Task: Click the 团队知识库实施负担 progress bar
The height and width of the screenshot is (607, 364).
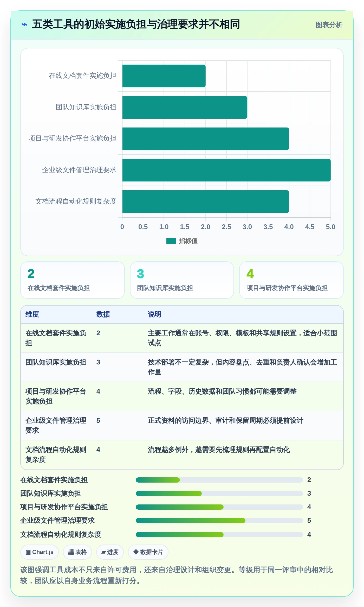Action: pyautogui.click(x=219, y=494)
